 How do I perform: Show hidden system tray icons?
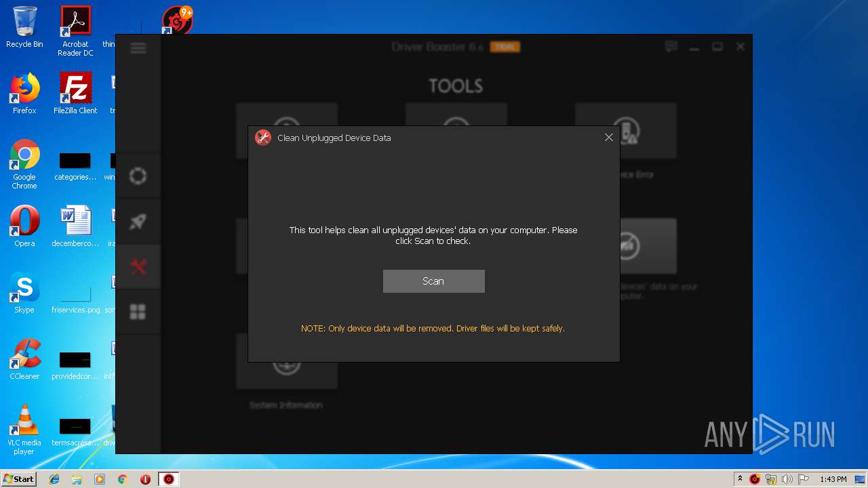tap(740, 479)
